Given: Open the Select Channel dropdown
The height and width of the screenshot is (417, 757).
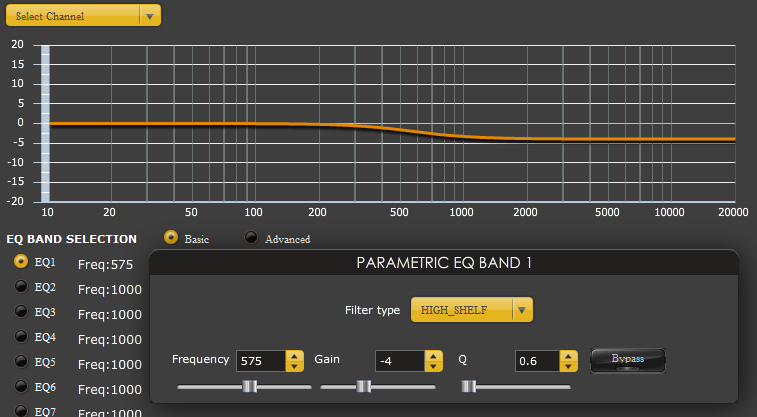Looking at the screenshot, I should pyautogui.click(x=83, y=16).
